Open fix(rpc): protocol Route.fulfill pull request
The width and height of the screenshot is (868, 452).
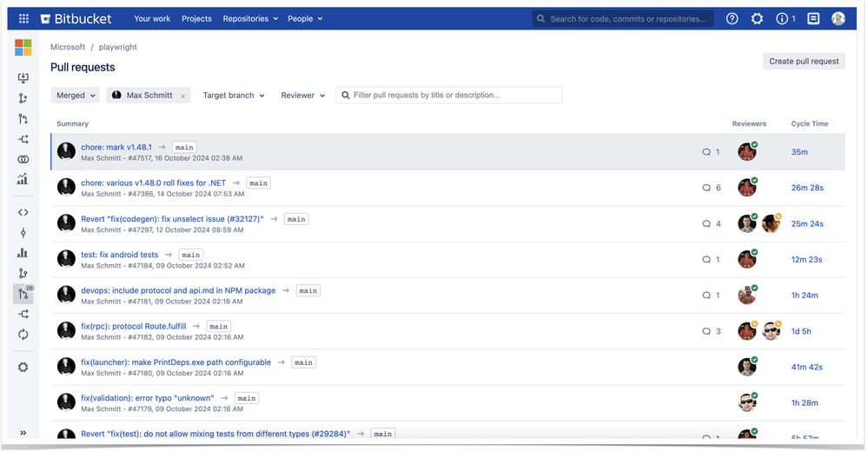[x=134, y=326]
